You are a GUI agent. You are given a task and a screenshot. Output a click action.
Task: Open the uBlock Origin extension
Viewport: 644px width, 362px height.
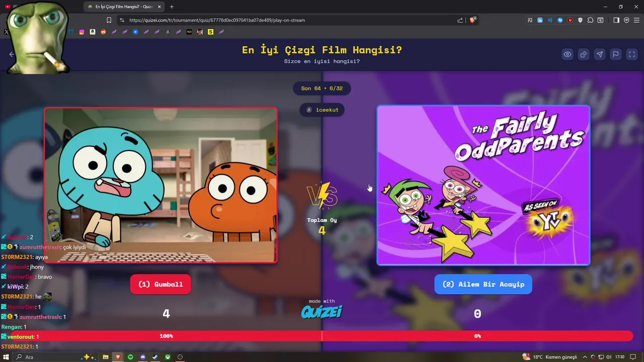[570, 20]
